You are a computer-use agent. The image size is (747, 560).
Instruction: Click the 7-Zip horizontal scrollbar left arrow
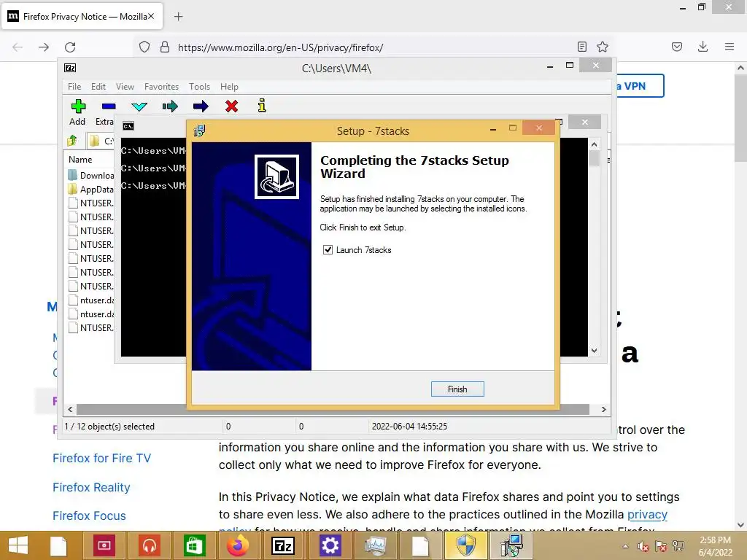pos(70,409)
